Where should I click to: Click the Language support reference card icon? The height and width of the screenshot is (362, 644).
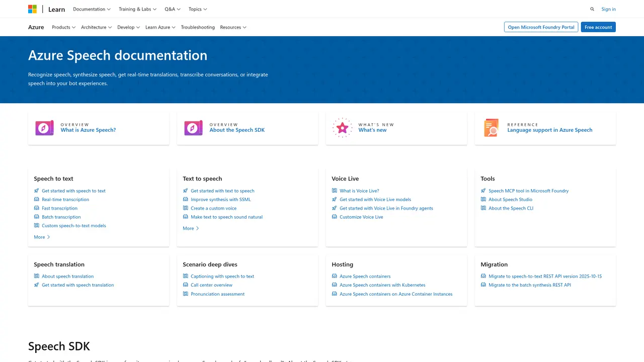pyautogui.click(x=491, y=128)
